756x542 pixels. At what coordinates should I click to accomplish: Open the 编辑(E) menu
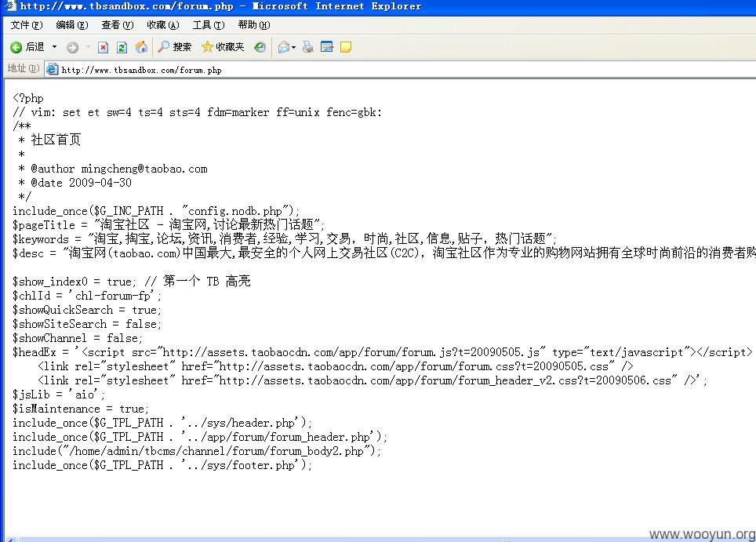[72, 25]
